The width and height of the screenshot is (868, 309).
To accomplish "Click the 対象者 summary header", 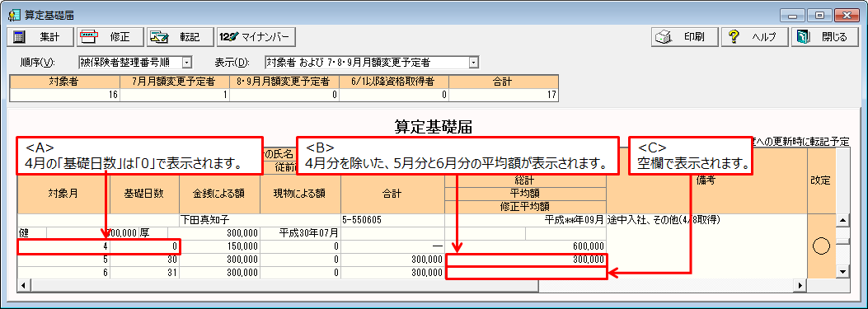I will [65, 82].
